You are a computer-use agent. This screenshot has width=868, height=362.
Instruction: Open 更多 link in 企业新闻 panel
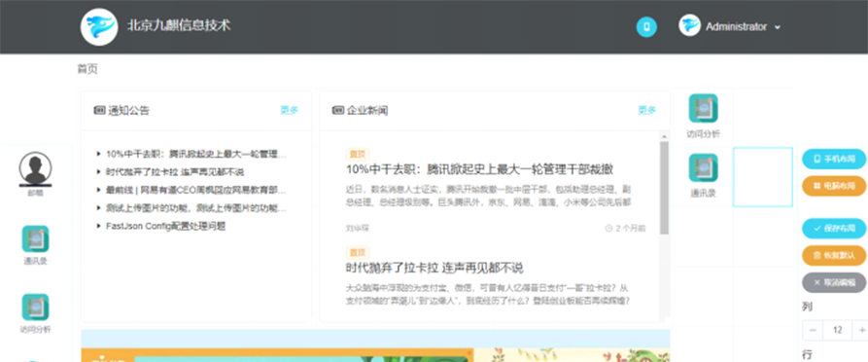[x=647, y=110]
